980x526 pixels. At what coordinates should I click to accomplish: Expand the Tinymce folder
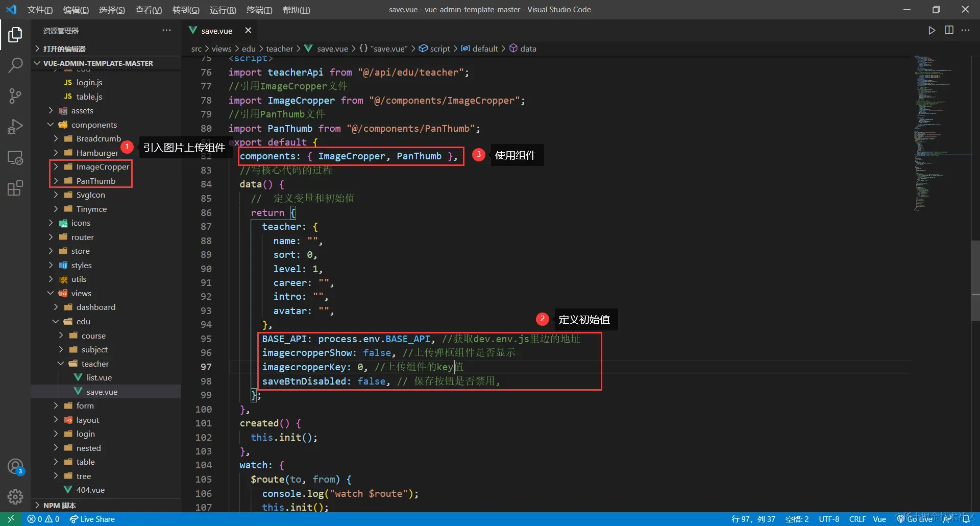pos(106,209)
